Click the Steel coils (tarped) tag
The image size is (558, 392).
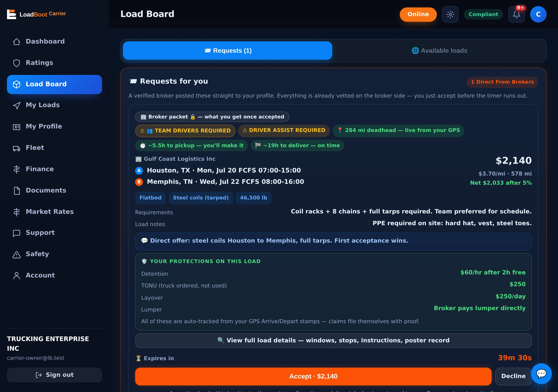[x=201, y=198]
